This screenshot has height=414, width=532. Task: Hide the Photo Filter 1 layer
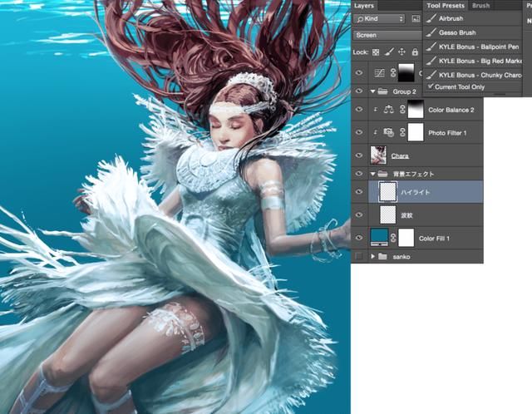pyautogui.click(x=359, y=132)
